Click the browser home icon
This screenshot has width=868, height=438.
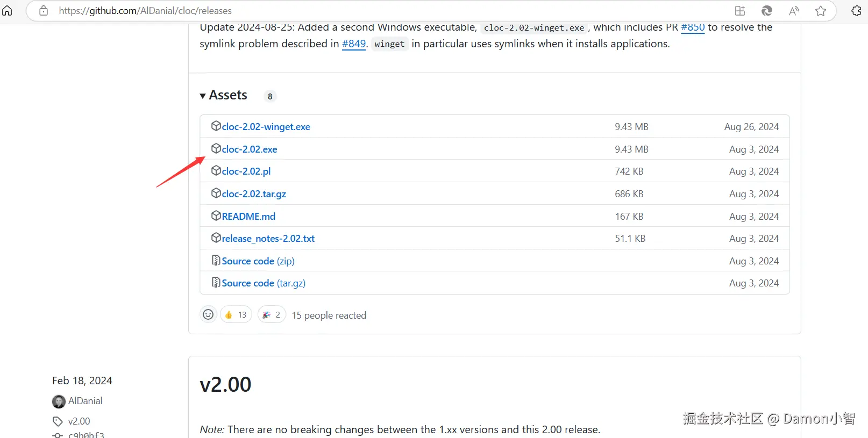click(8, 11)
